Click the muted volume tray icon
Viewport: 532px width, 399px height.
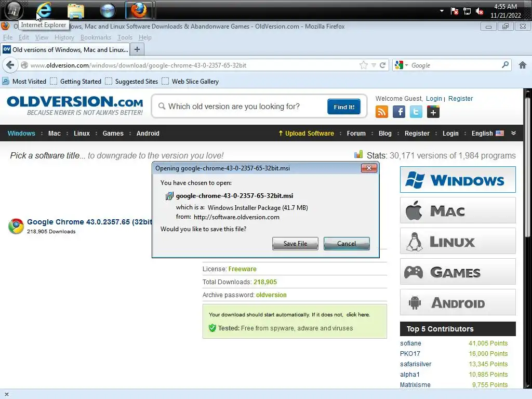tap(480, 11)
